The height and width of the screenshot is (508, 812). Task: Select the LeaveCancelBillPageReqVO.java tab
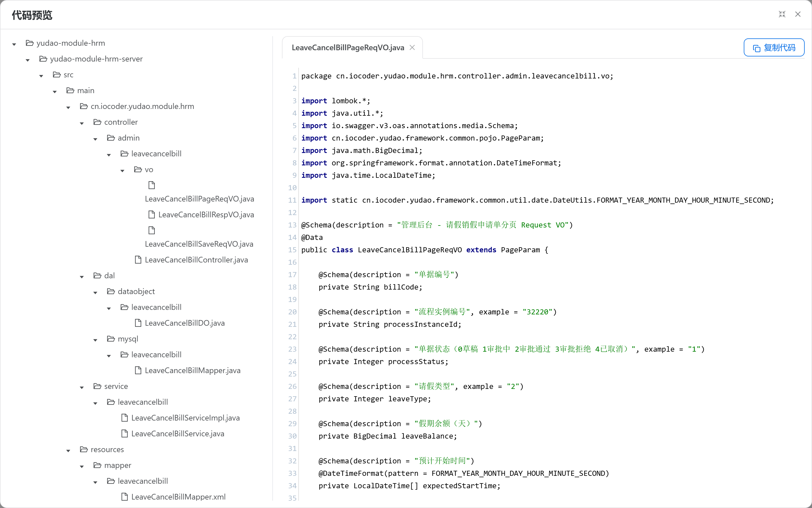348,48
